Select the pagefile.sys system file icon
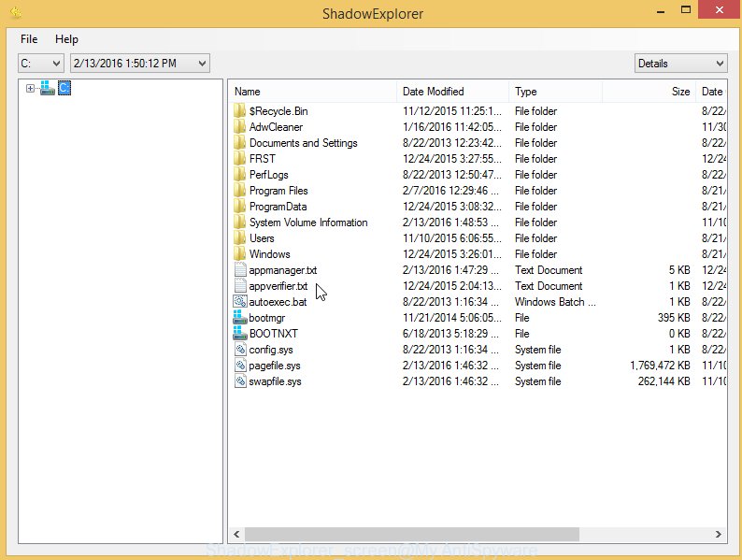The height and width of the screenshot is (560, 742). click(240, 366)
